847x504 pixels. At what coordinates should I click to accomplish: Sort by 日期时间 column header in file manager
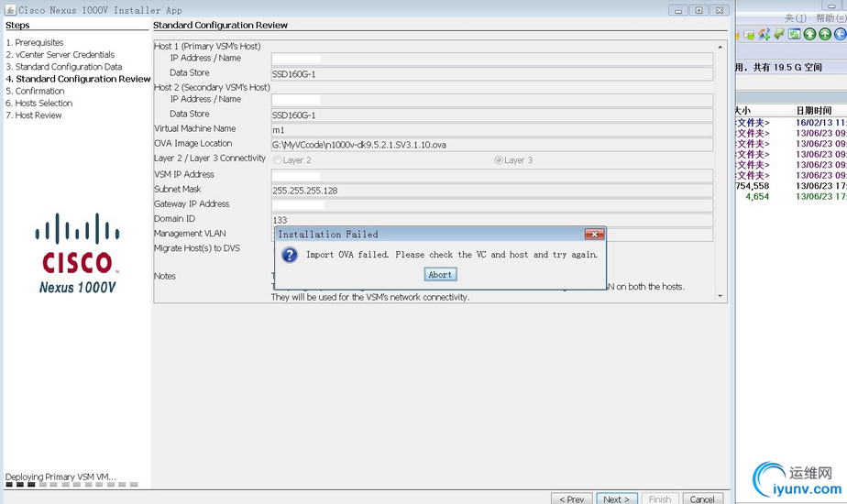813,110
